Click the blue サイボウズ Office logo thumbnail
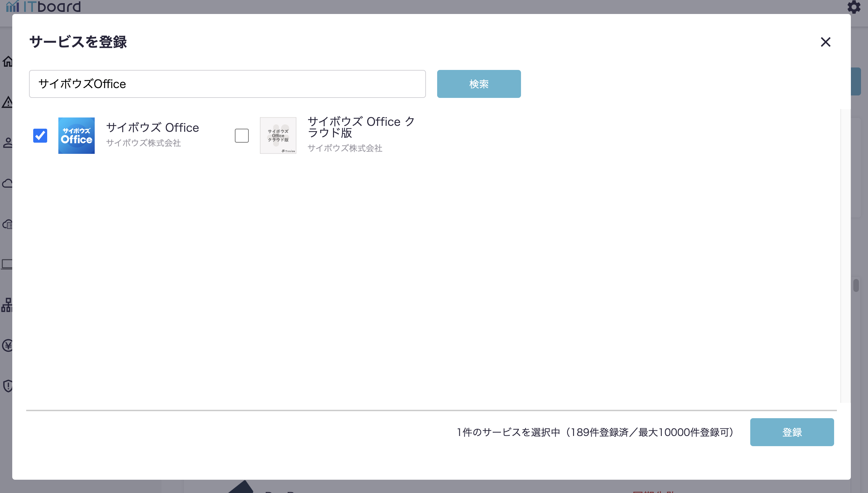Screen dimensions: 868x493 point(77,136)
